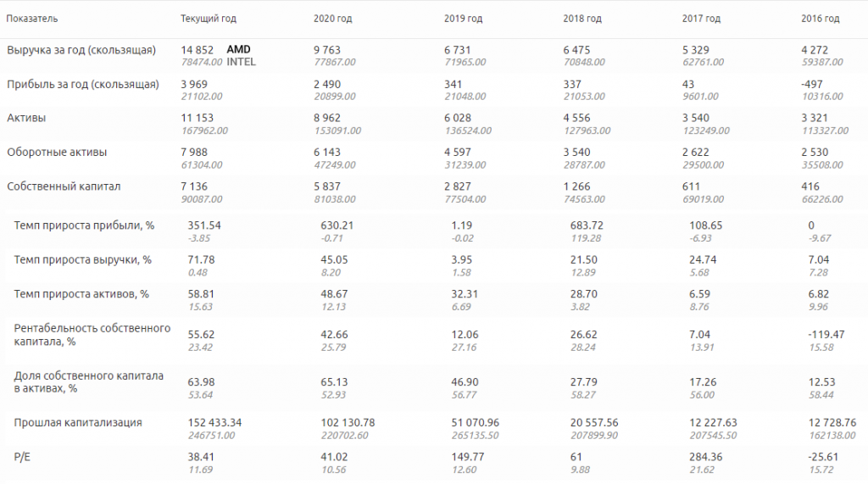The height and width of the screenshot is (484, 868).
Task: Select 'Рентабельность собственного капитала, %' row label
Action: tap(92, 335)
